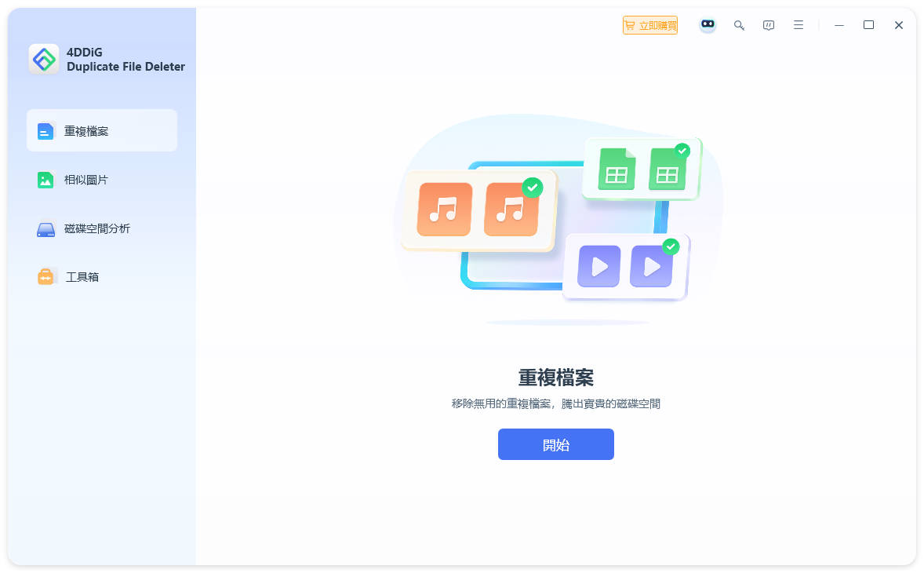Open the search magnifier icon
The height and width of the screenshot is (573, 924).
pyautogui.click(x=739, y=24)
